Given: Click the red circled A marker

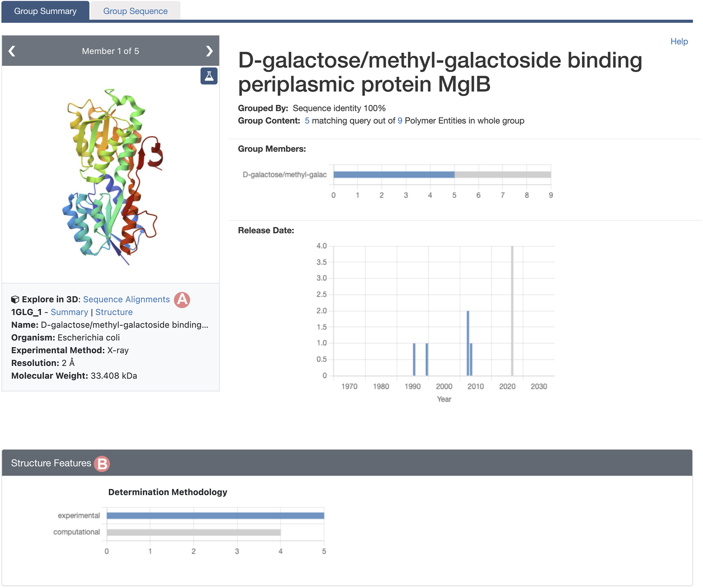Looking at the screenshot, I should (x=182, y=300).
